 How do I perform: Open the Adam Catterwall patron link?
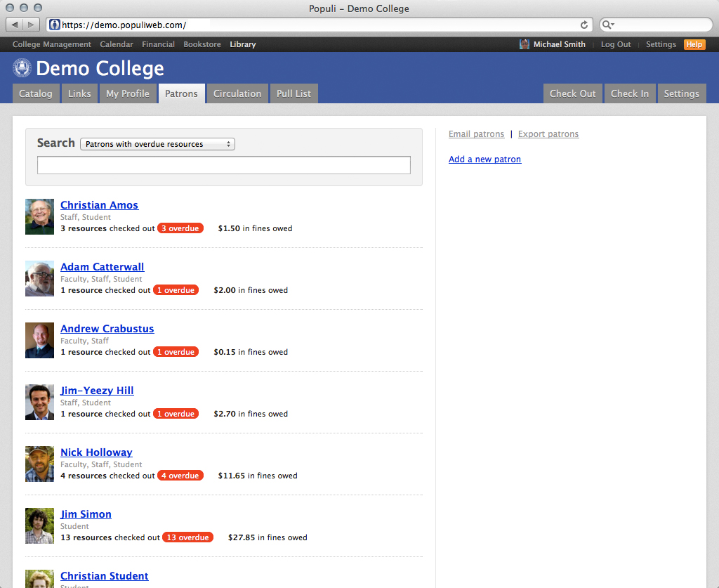click(103, 267)
